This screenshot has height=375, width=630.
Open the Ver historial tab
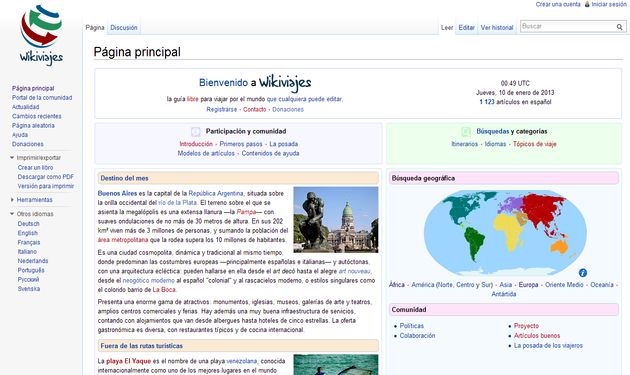pos(497,28)
